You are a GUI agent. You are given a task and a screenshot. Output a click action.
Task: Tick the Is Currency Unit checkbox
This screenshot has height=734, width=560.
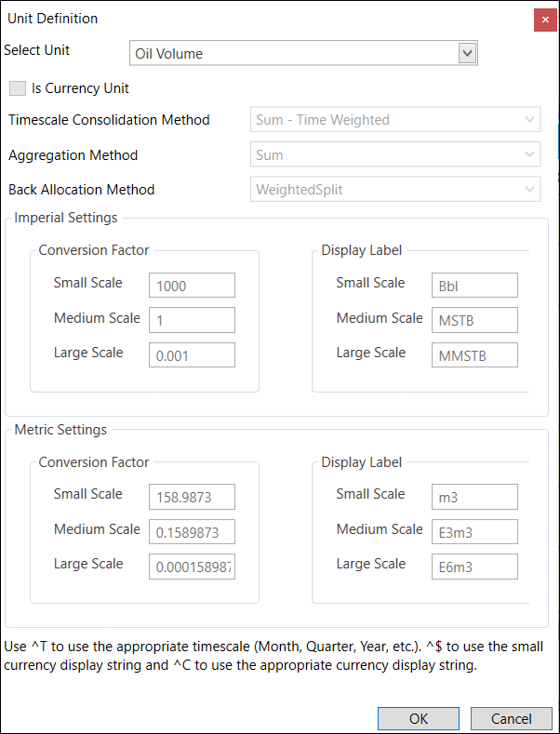(18, 88)
